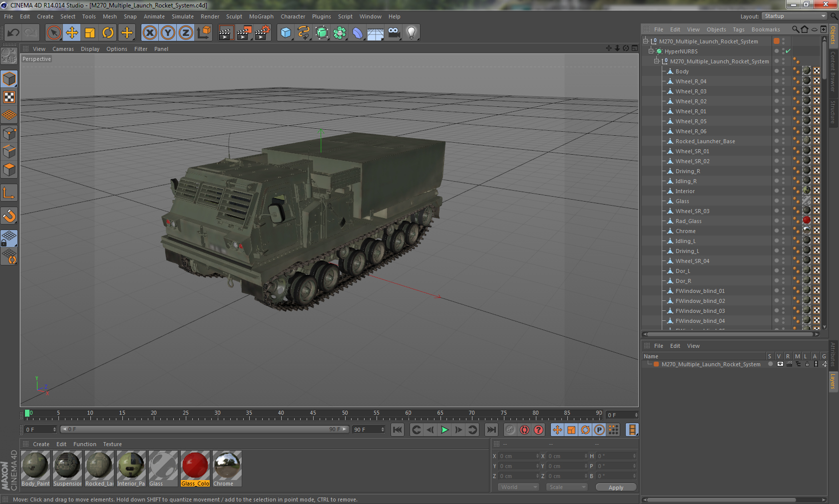Add a camera object
The width and height of the screenshot is (839, 504).
tap(394, 33)
